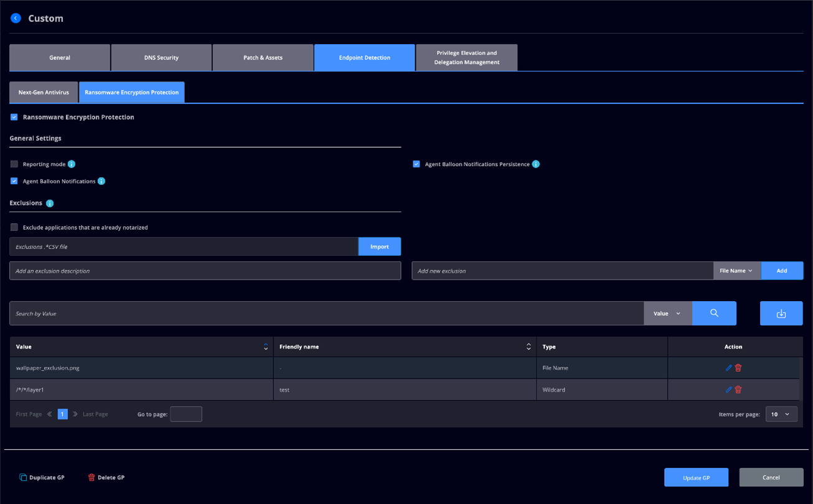Click the download exclusions export icon
The width and height of the screenshot is (813, 504).
pos(781,314)
